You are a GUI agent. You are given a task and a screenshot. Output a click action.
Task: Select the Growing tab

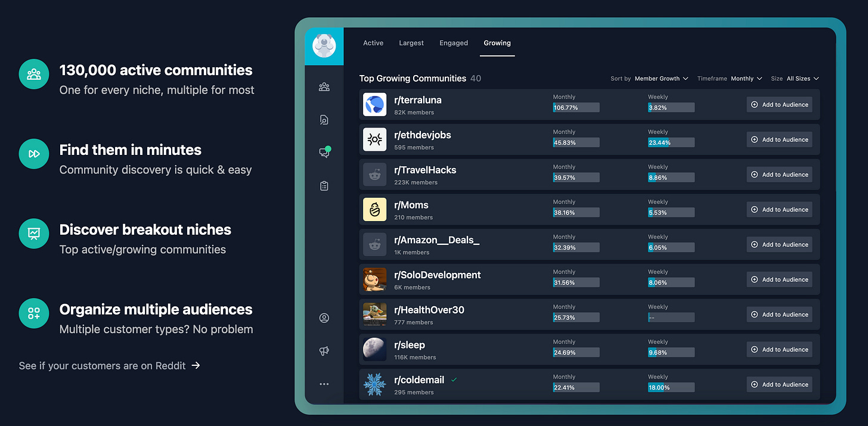(497, 43)
